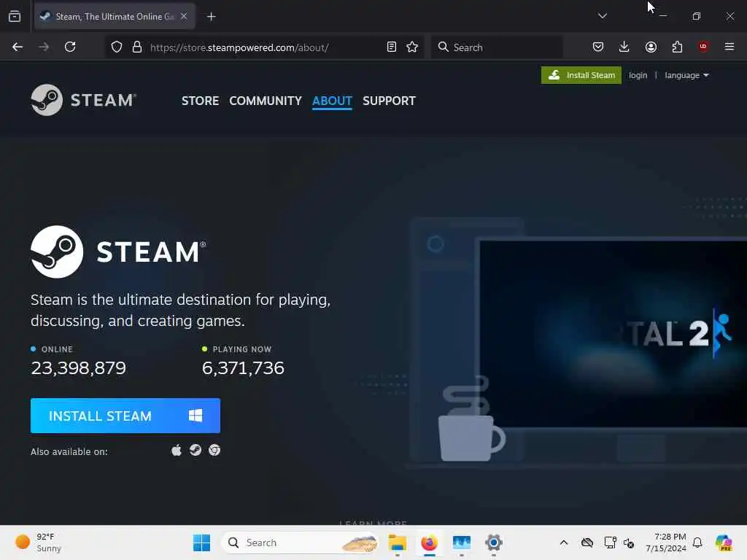Open a new browser tab
This screenshot has width=747, height=560.
pos(211,17)
